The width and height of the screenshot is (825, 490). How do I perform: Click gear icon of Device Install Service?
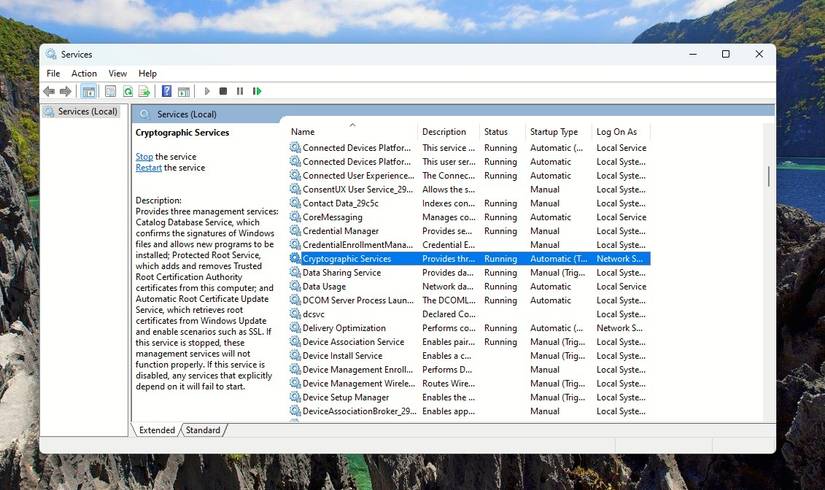[295, 356]
